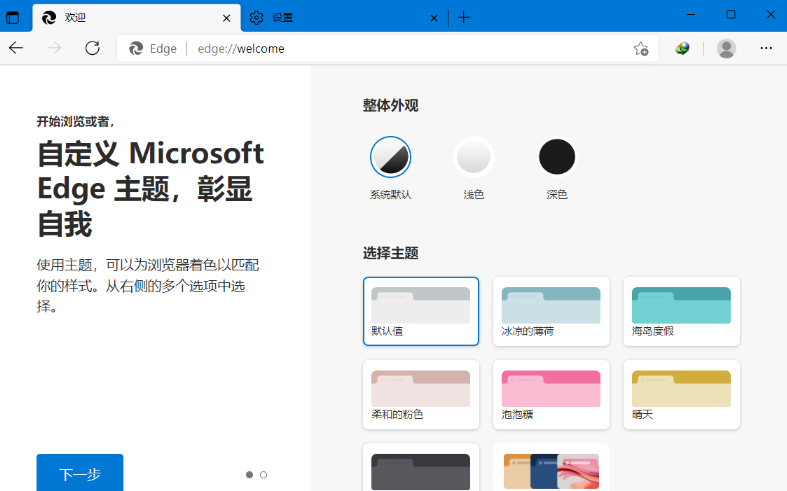Select the 默认值 theme card
This screenshot has height=491, width=787.
(421, 311)
